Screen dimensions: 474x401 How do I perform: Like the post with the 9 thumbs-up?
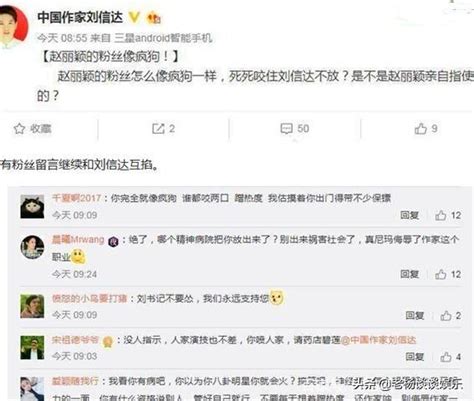[x=421, y=129]
